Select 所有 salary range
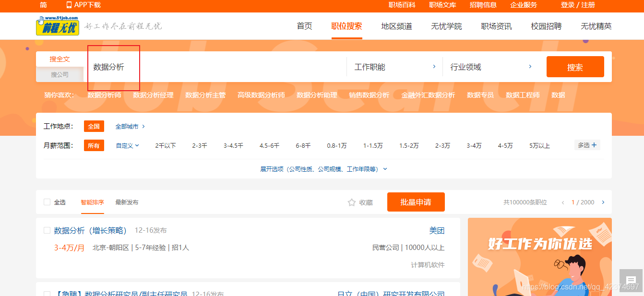 [94, 145]
